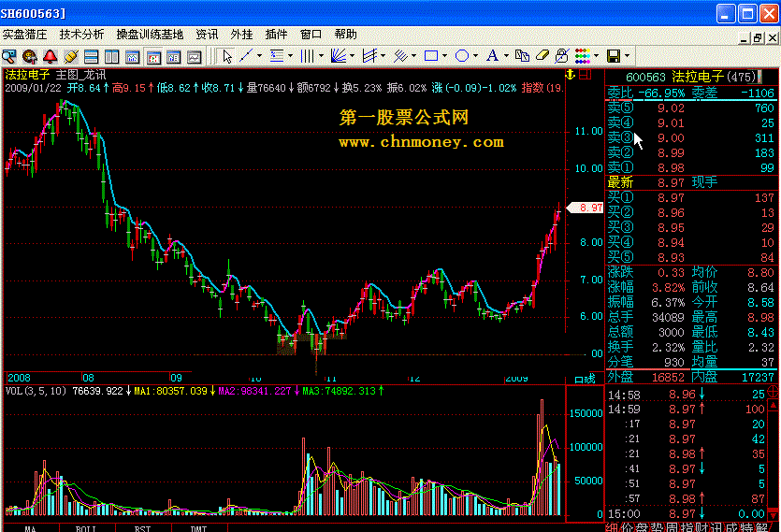Select the vertical cycle lines tool

(308, 56)
